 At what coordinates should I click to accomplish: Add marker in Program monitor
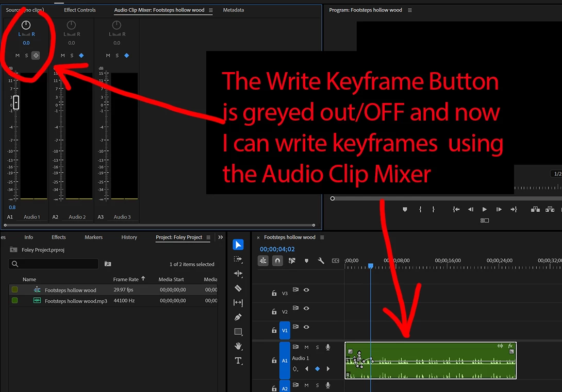(x=405, y=210)
